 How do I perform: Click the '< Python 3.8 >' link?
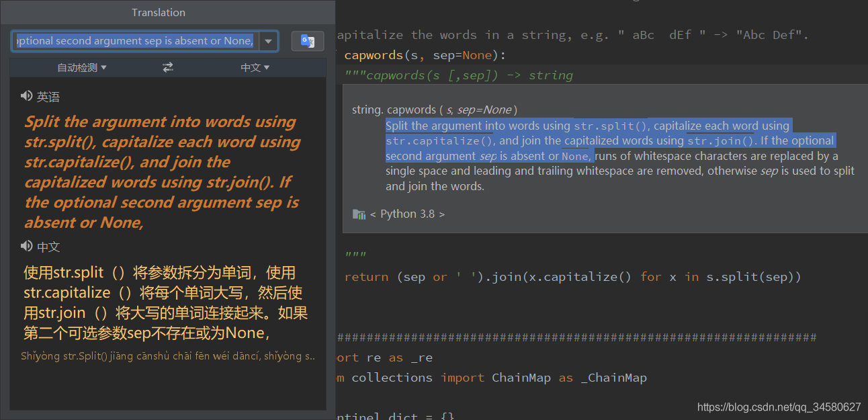(x=408, y=214)
